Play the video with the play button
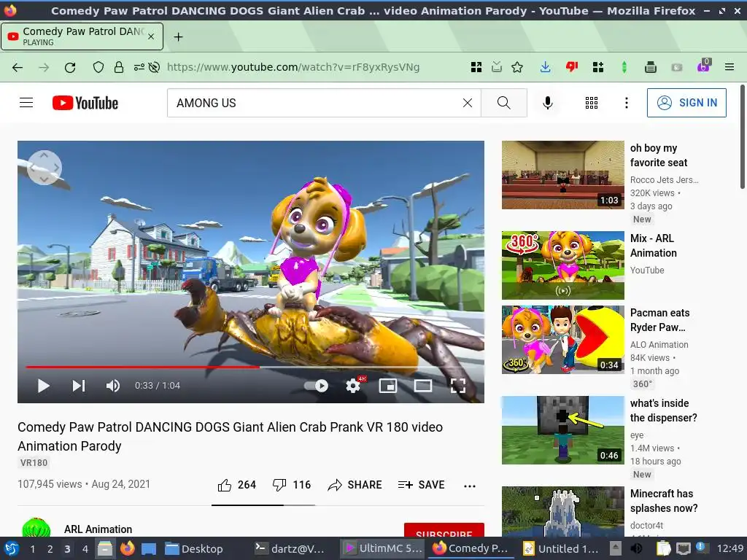This screenshot has height=560, width=747. (x=43, y=386)
